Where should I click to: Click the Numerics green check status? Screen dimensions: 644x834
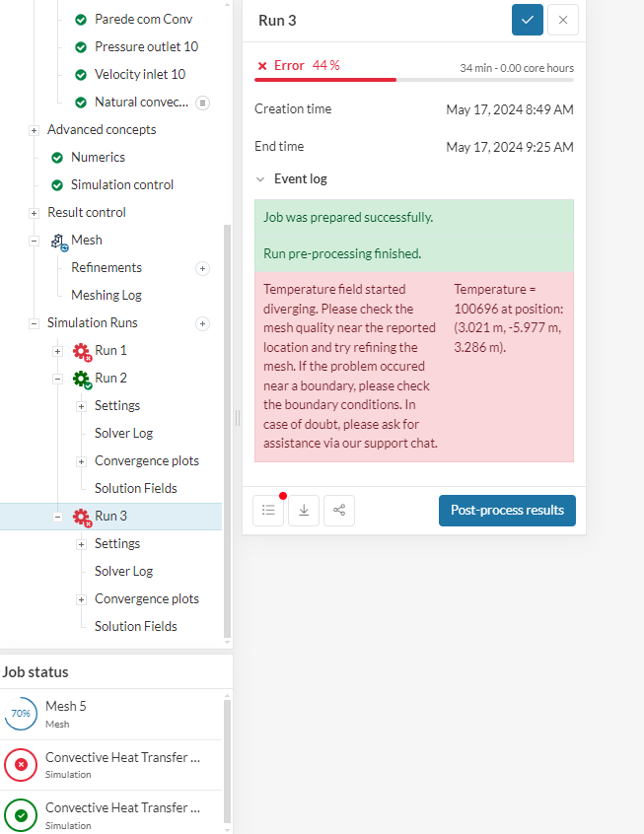tap(57, 158)
